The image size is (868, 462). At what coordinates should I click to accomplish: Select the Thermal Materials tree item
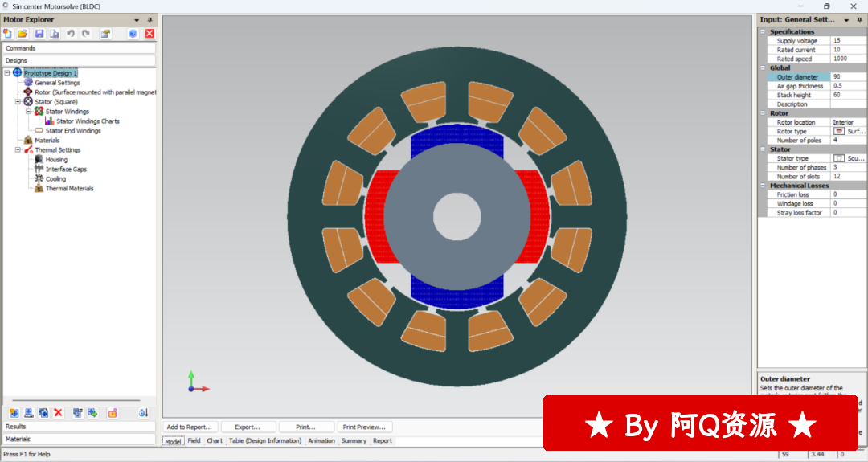point(69,189)
